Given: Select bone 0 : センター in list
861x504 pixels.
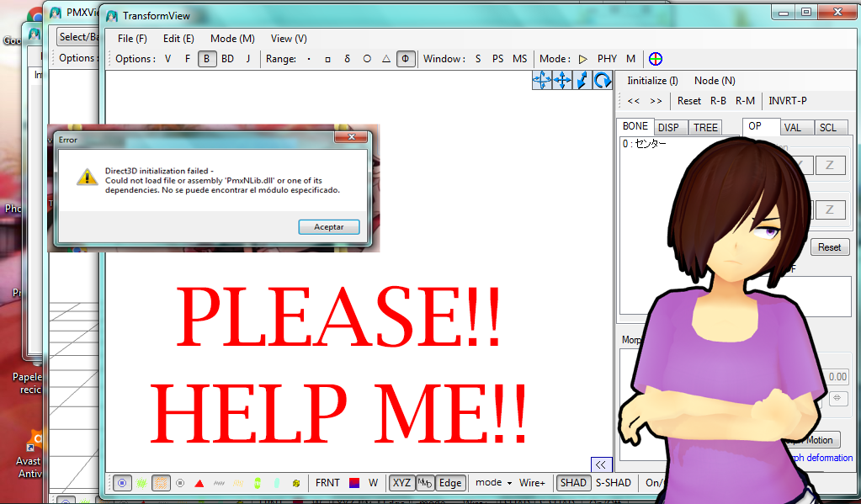Looking at the screenshot, I should pos(645,144).
